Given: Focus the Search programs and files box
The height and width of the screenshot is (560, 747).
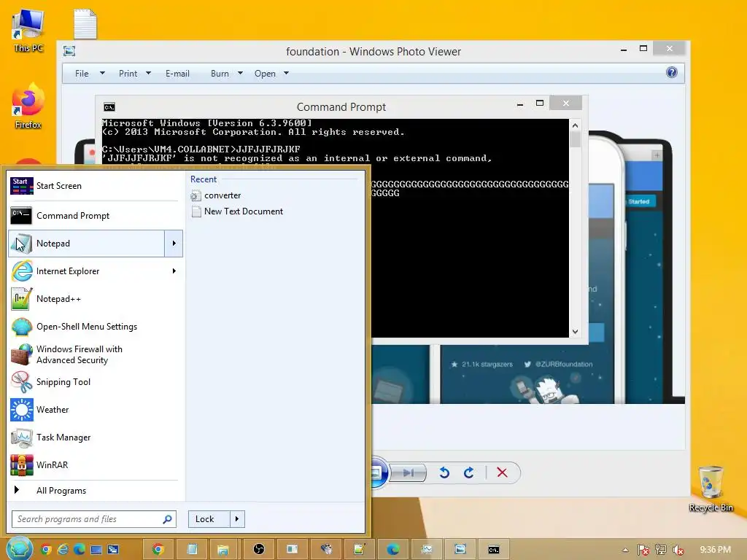Looking at the screenshot, I should pyautogui.click(x=94, y=519).
